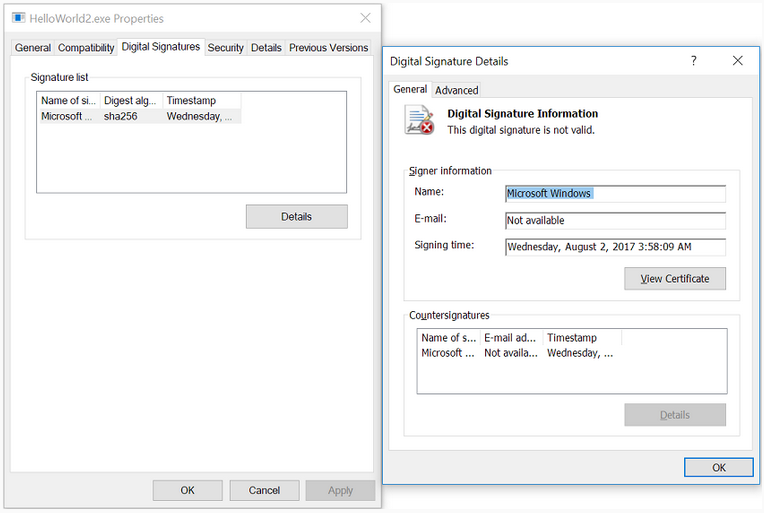The width and height of the screenshot is (764, 513).
Task: Close the HelloWorld2.exe Properties window
Action: coord(366,18)
